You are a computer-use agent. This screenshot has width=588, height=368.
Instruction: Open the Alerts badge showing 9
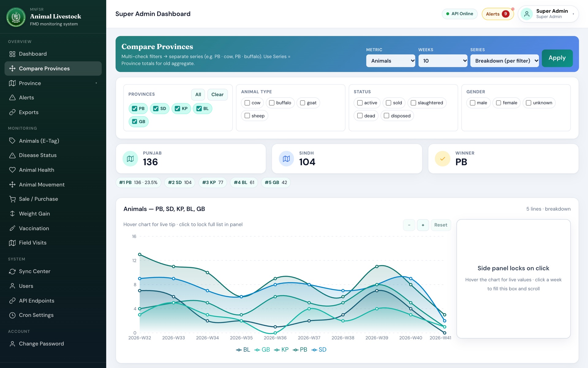pos(498,14)
